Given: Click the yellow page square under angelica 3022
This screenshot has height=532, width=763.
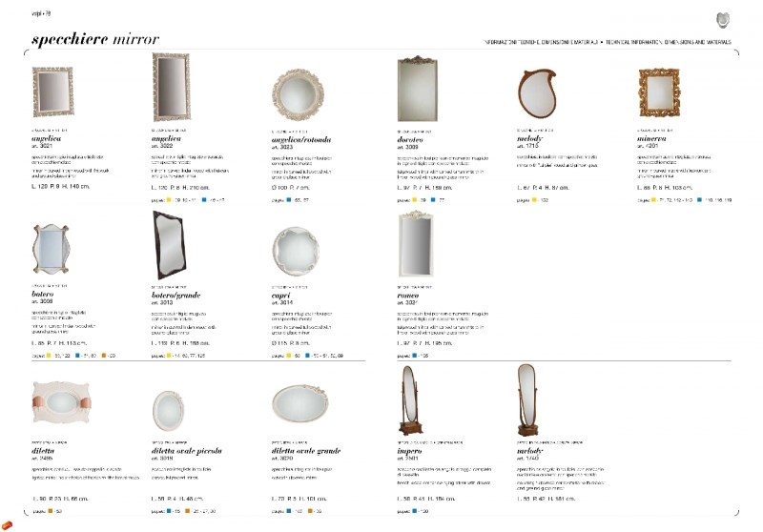Looking at the screenshot, I should click(x=169, y=200).
